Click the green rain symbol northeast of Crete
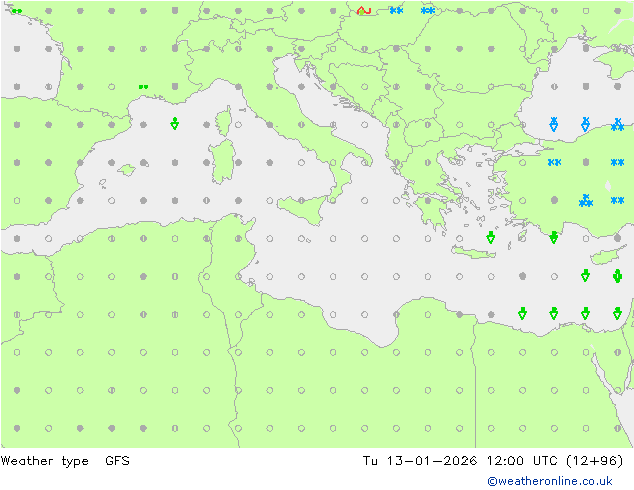Screen dimensions: 634x490 491,237
